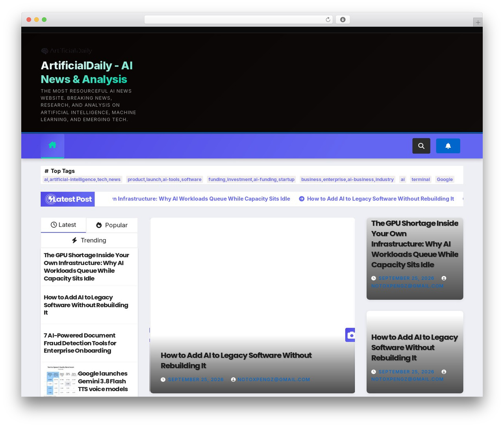
Task: Select the 'terminal' tag
Action: click(421, 180)
